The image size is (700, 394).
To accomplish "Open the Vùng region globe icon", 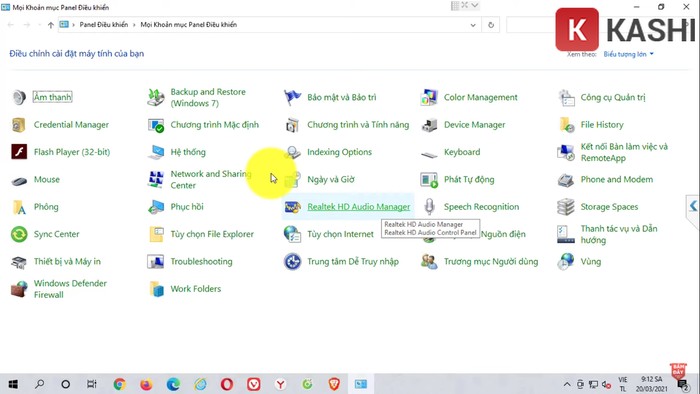I will pyautogui.click(x=566, y=262).
